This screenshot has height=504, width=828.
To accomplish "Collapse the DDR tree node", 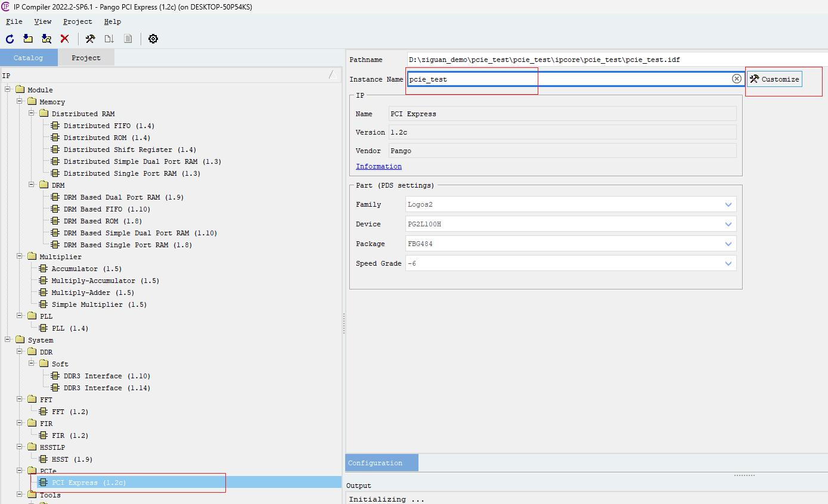I will [20, 351].
